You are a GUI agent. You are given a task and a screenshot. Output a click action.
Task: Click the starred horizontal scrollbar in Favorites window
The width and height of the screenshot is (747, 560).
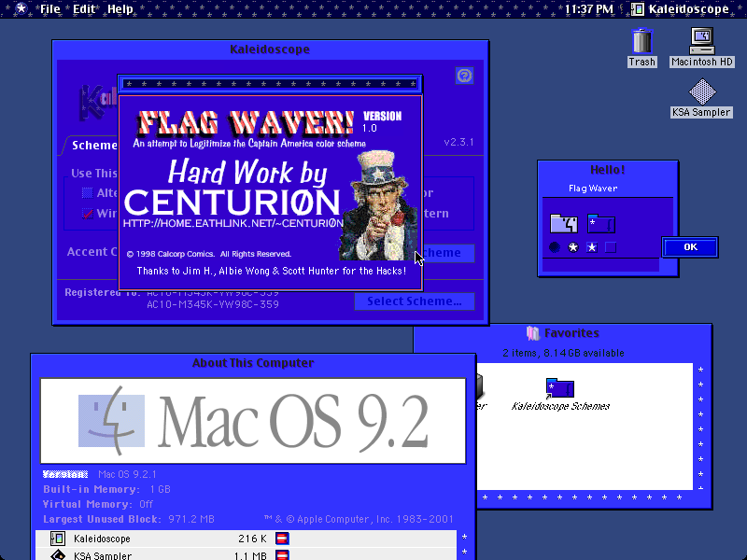583,497
